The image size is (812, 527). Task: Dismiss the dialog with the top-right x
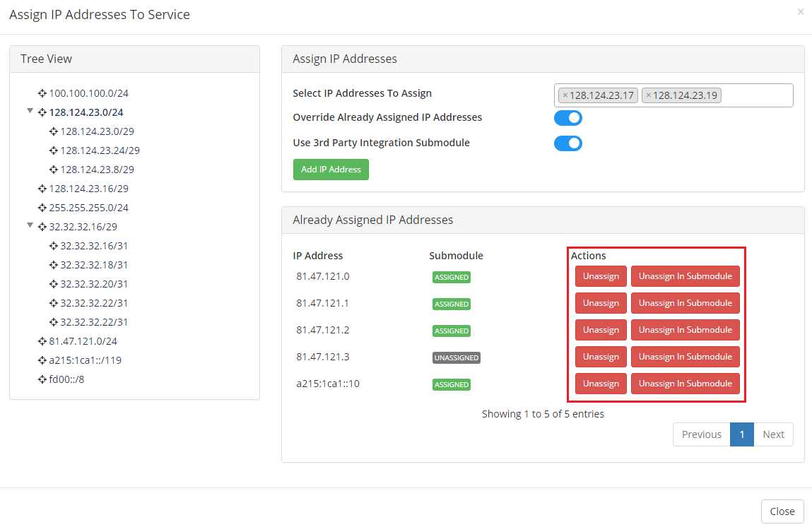click(x=801, y=11)
